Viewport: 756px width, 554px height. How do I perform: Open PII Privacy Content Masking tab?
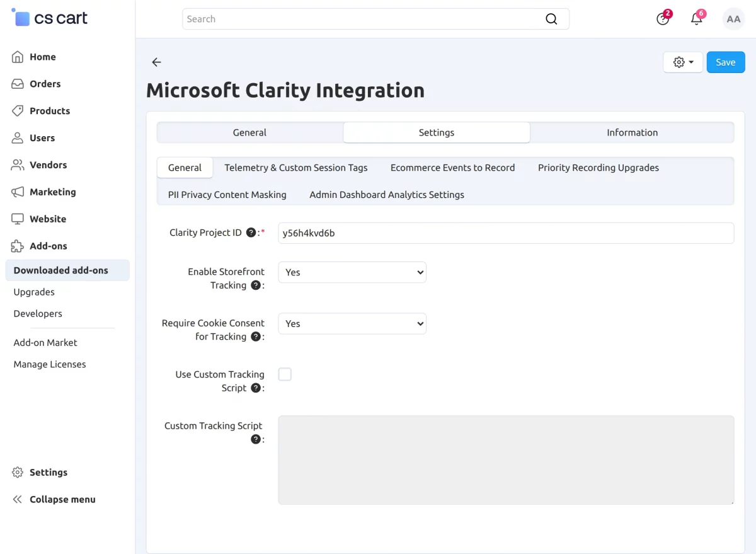tap(227, 195)
